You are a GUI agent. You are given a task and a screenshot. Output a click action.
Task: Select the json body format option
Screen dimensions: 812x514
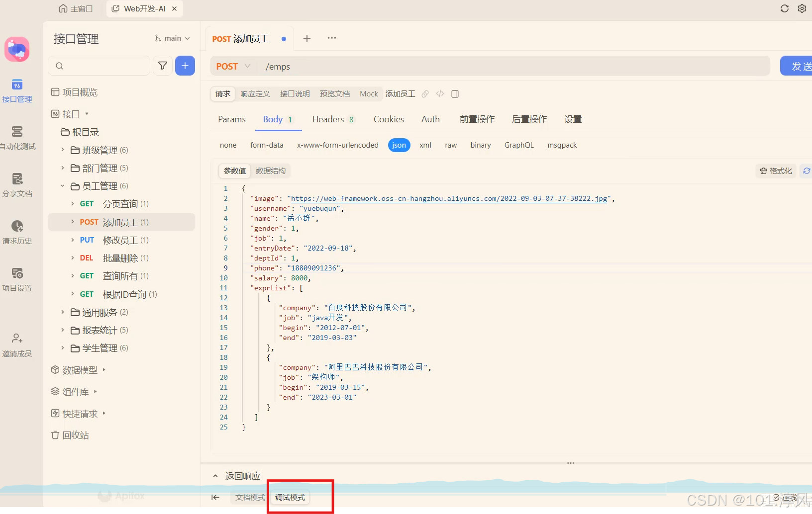pyautogui.click(x=399, y=145)
